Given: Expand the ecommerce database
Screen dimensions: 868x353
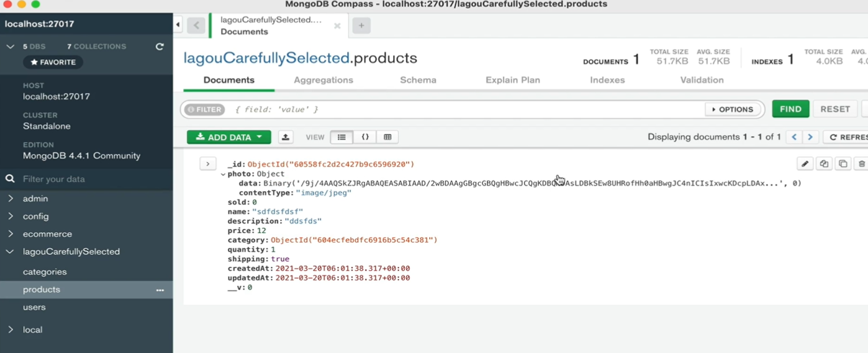Looking at the screenshot, I should [11, 234].
